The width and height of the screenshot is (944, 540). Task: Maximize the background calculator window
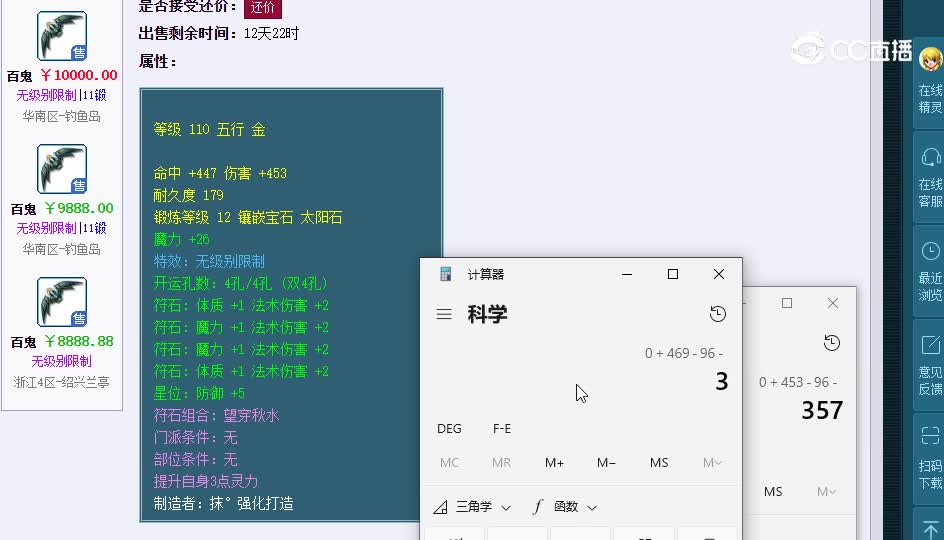[787, 303]
